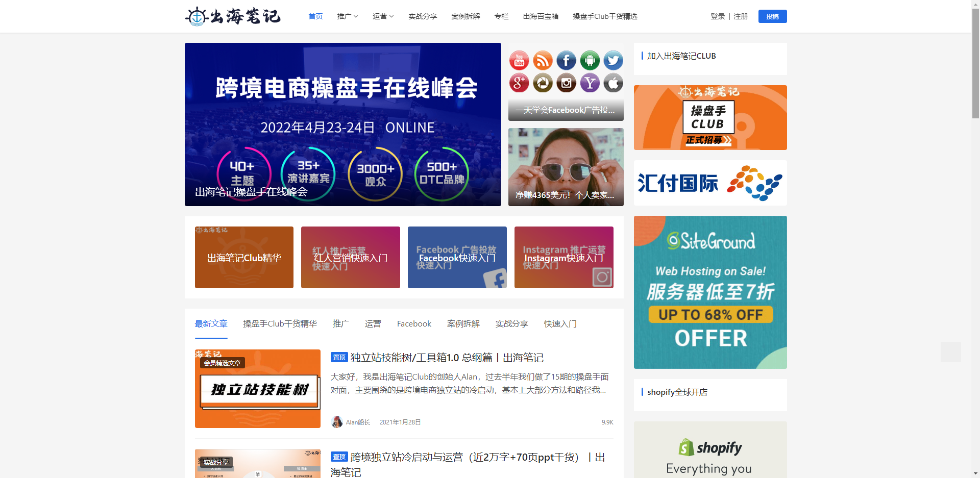Click the date 2021年1月28日
This screenshot has width=980, height=478.
[x=400, y=422]
